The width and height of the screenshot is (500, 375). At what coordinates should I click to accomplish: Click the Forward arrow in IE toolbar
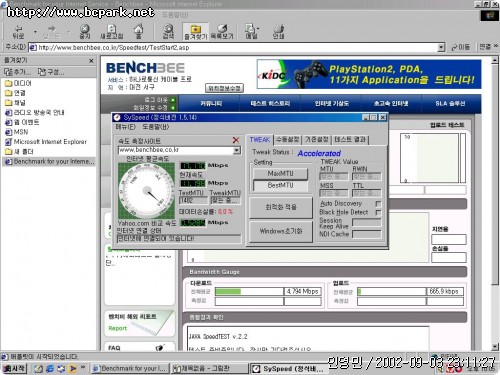tap(51, 31)
